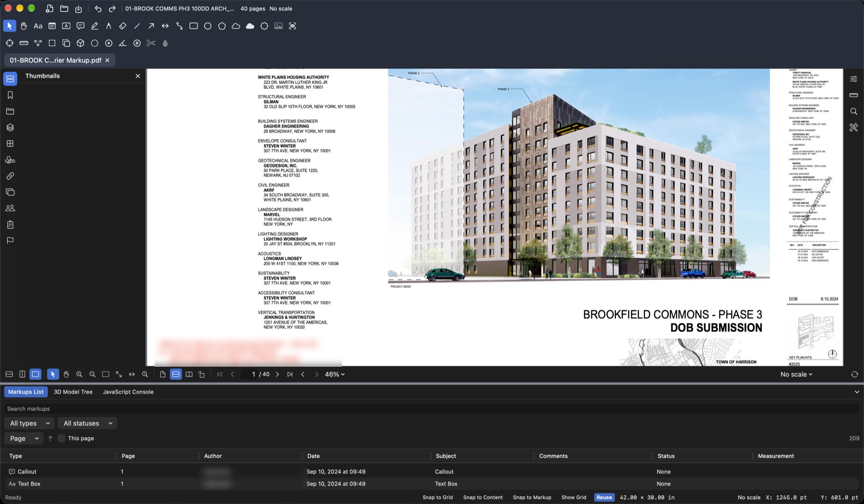Select the Eraser tool
The width and height of the screenshot is (864, 504).
[123, 26]
